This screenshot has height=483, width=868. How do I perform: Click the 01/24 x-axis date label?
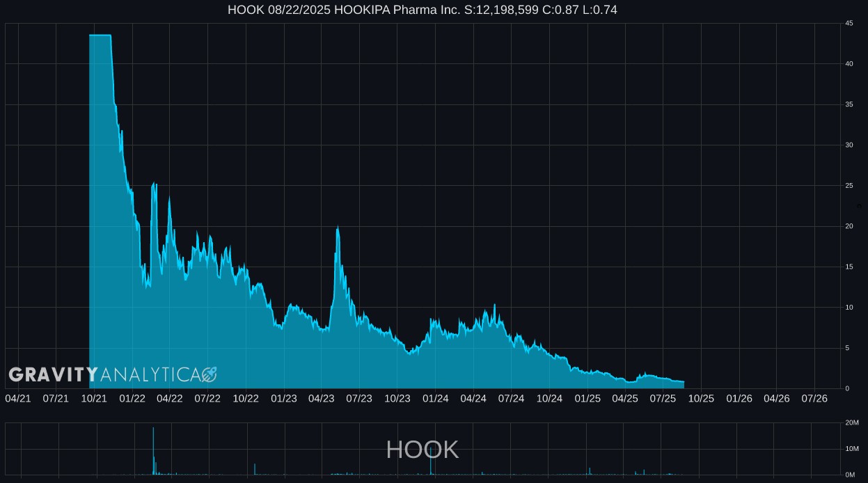[436, 398]
